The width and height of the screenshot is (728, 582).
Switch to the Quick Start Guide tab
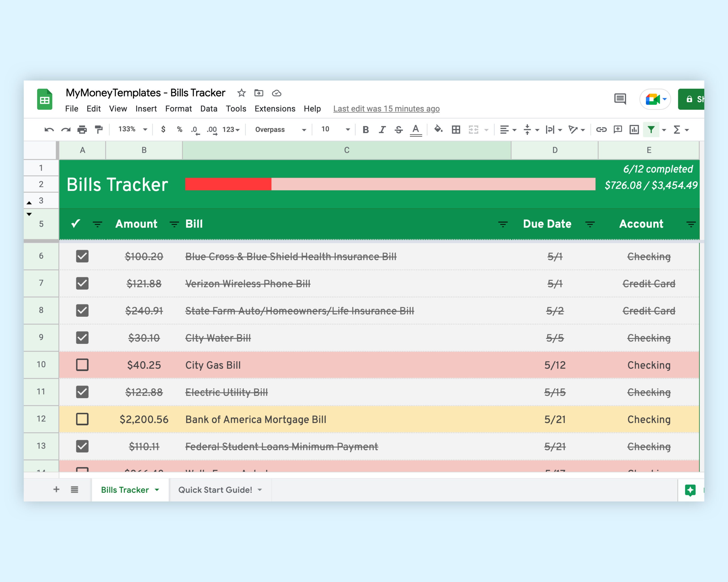click(216, 490)
